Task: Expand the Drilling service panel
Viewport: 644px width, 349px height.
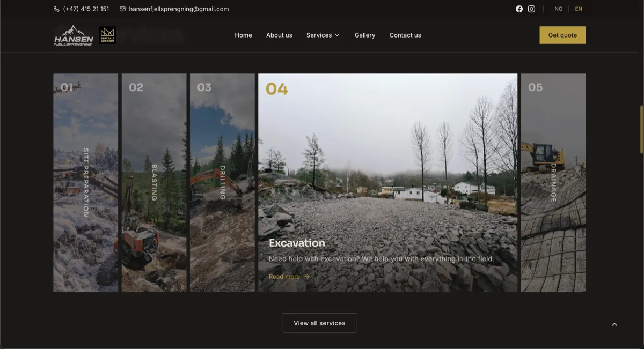Action: (222, 182)
